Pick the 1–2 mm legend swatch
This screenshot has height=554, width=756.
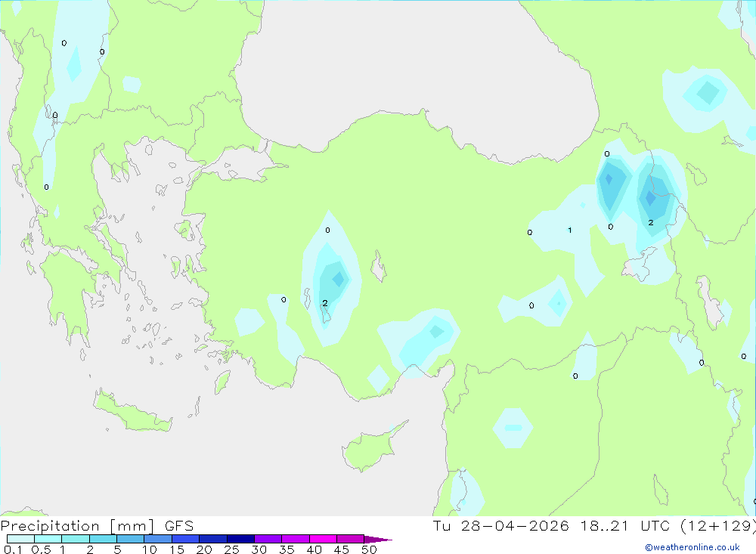pyautogui.click(x=75, y=539)
